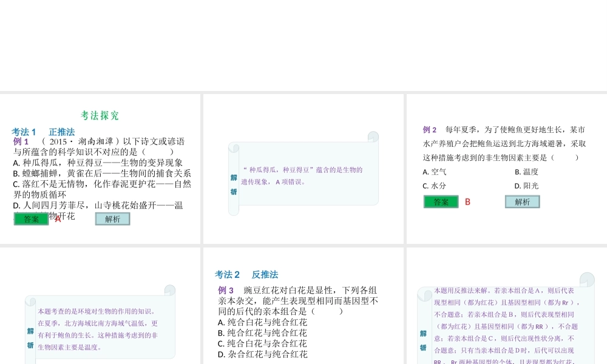Select option A 空气
The width and height of the screenshot is (607, 364).
435,172
